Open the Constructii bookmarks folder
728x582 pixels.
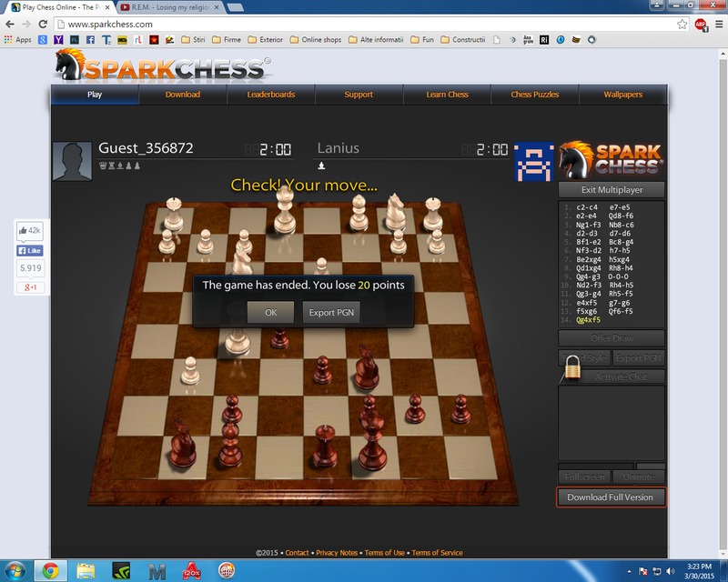tap(463, 40)
